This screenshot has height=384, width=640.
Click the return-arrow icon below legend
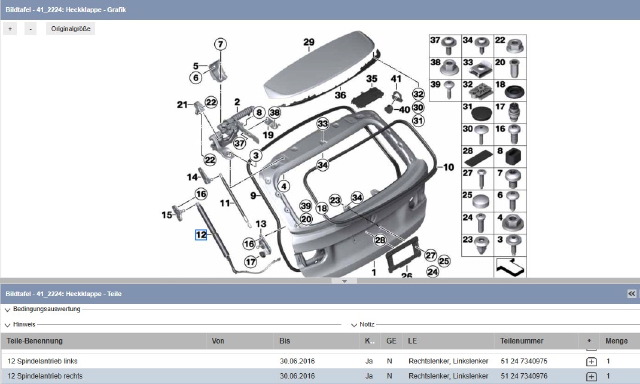click(x=510, y=267)
